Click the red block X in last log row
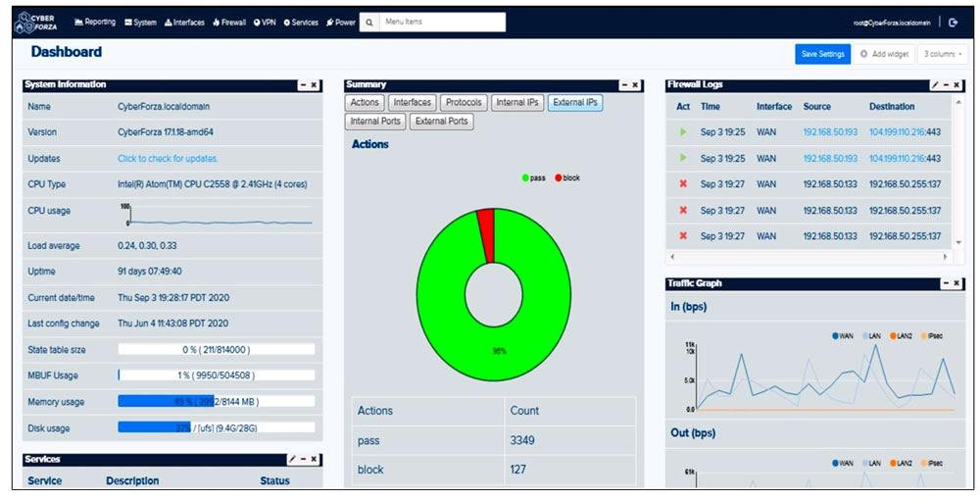The image size is (980, 501). [x=683, y=236]
